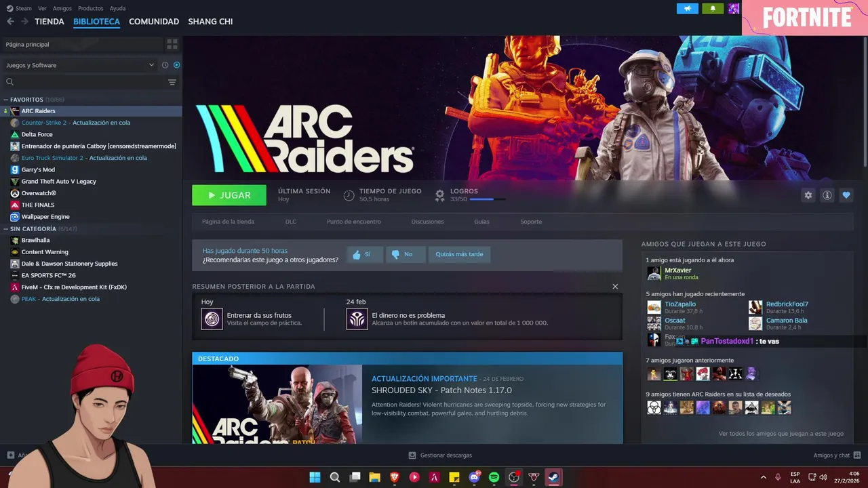Open the Amigos menu

tap(62, 8)
